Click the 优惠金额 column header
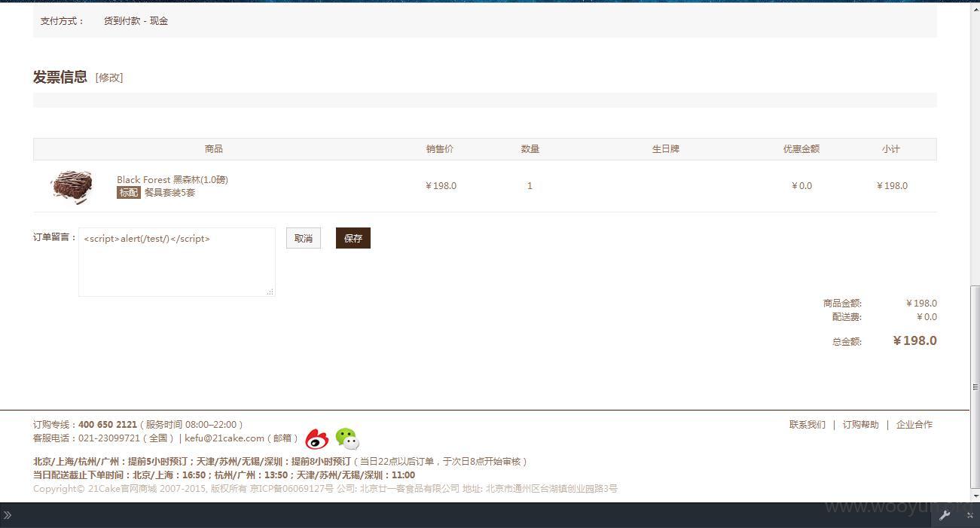Screen dimensions: 980x528 (x=801, y=149)
